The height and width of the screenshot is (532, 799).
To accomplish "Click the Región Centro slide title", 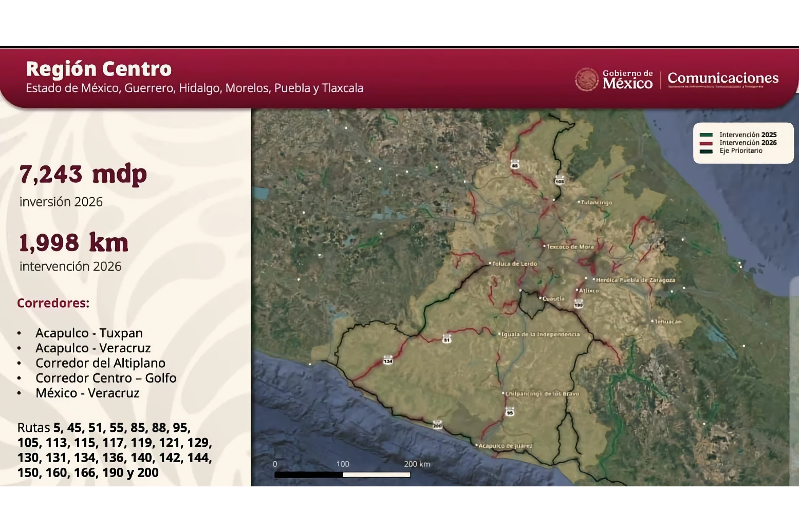I will coord(99,69).
